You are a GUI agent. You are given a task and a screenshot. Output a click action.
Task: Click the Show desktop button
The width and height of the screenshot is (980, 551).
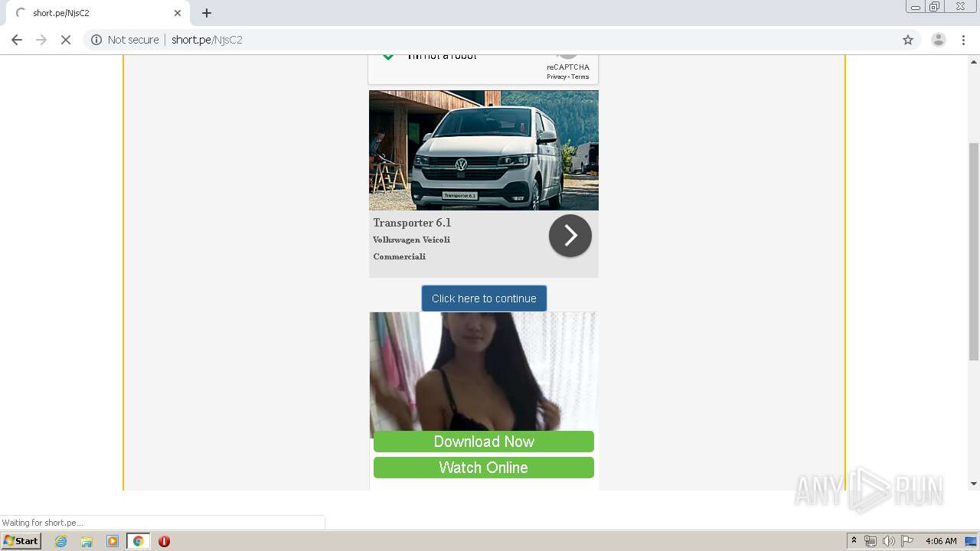coord(972,541)
